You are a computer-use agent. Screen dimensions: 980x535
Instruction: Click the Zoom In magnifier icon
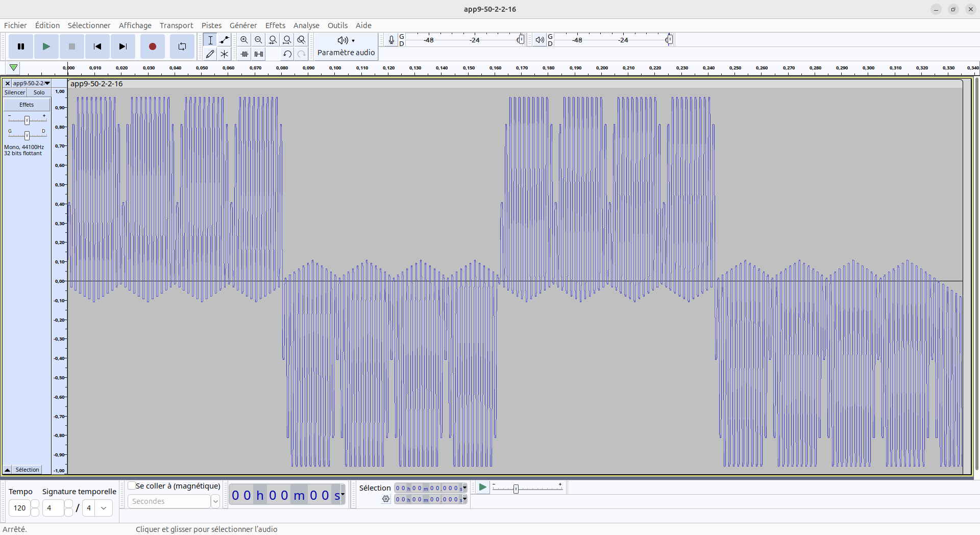(244, 40)
